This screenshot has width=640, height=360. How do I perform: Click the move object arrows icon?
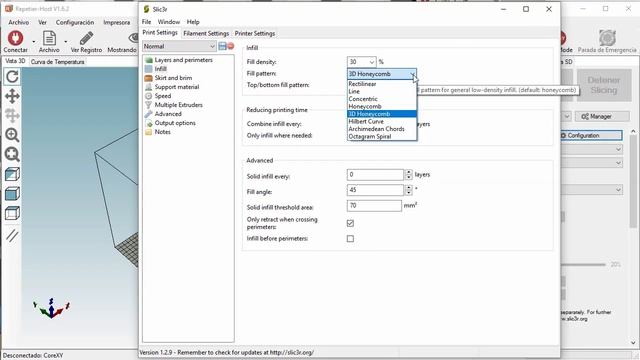coord(12,116)
